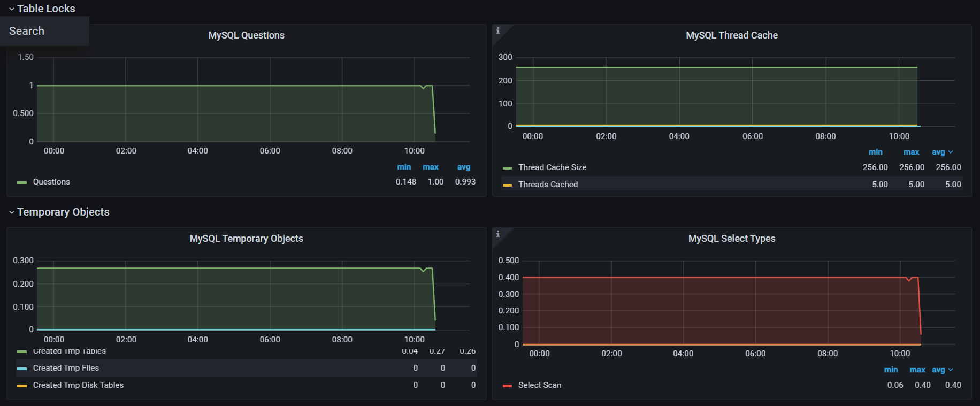Sort MySQL Questions legend by max
This screenshot has width=980, height=406.
(x=431, y=167)
